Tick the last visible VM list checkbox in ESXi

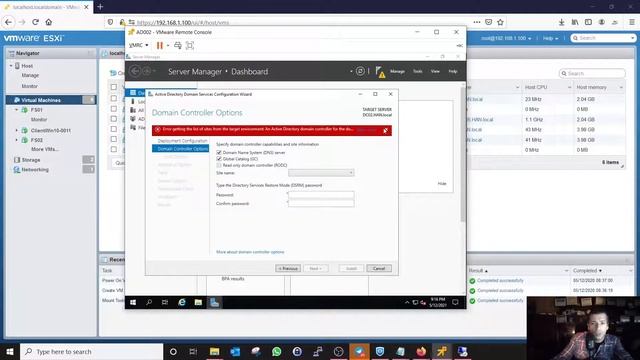point(114,149)
